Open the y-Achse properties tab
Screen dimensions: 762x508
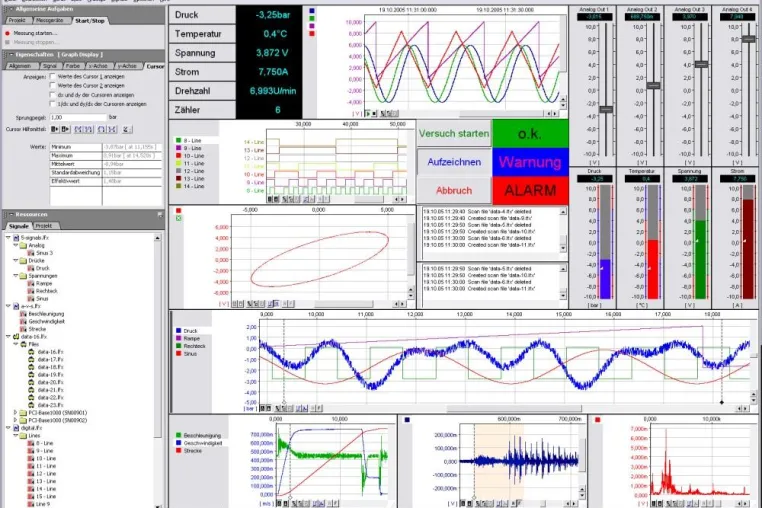[128, 66]
